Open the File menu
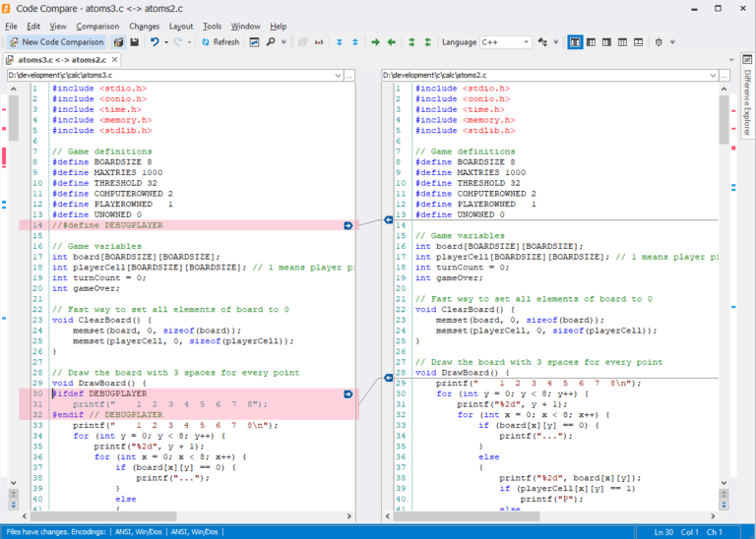756x539 pixels. 11,27
